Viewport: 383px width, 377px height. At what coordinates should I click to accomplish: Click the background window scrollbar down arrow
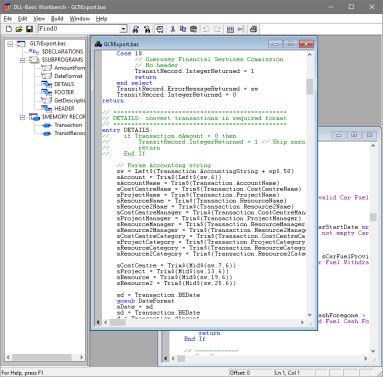[373, 351]
